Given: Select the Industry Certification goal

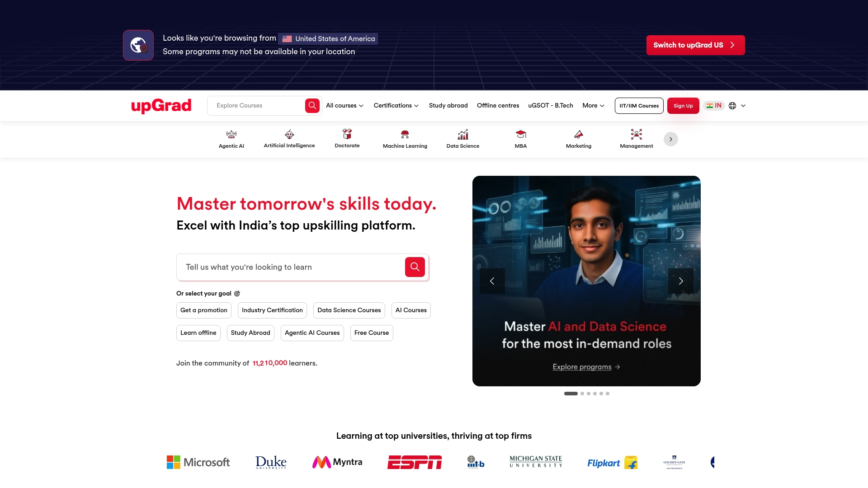Looking at the screenshot, I should [272, 310].
